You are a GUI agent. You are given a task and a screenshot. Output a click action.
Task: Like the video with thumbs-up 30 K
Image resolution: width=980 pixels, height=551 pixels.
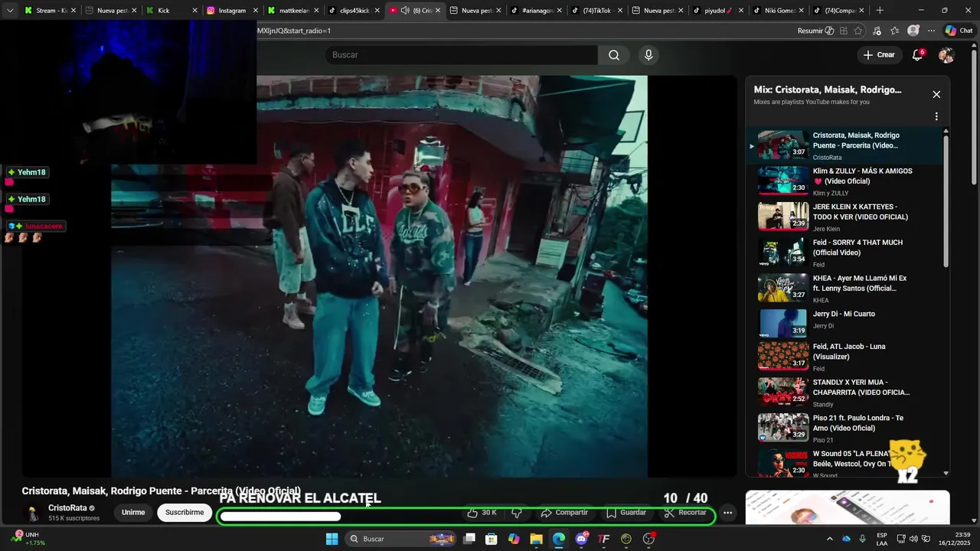[482, 513]
